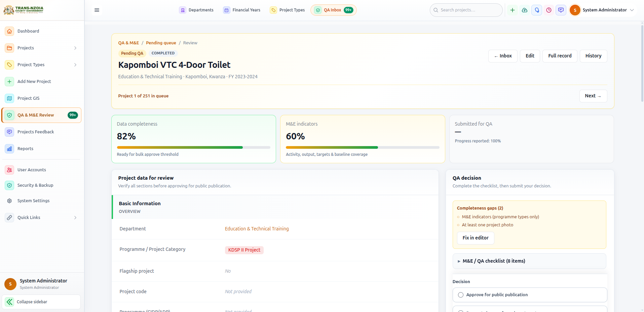
Task: Click the Collapse sidebar arrows icon
Action: pyautogui.click(x=9, y=302)
